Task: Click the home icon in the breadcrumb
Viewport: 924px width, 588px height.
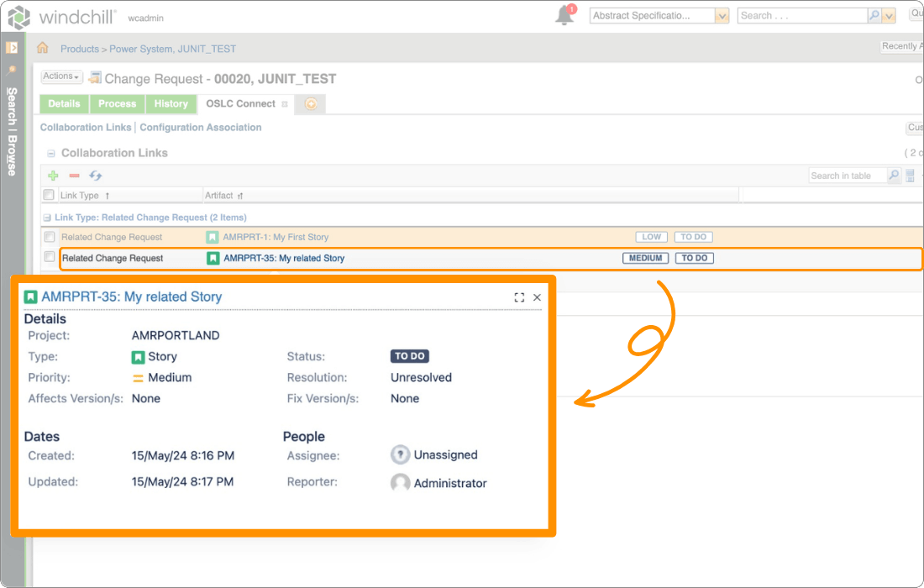Action: [41, 49]
